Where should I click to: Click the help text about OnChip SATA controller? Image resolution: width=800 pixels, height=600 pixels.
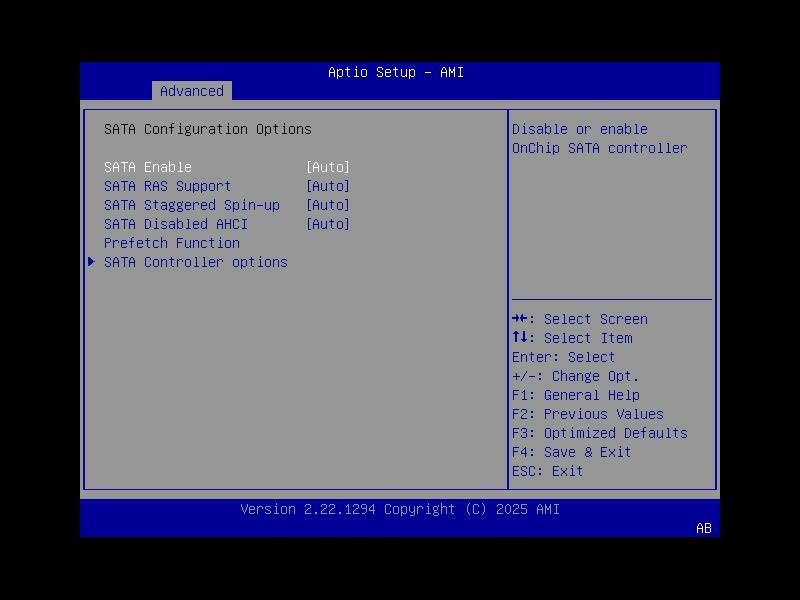[x=599, y=138]
